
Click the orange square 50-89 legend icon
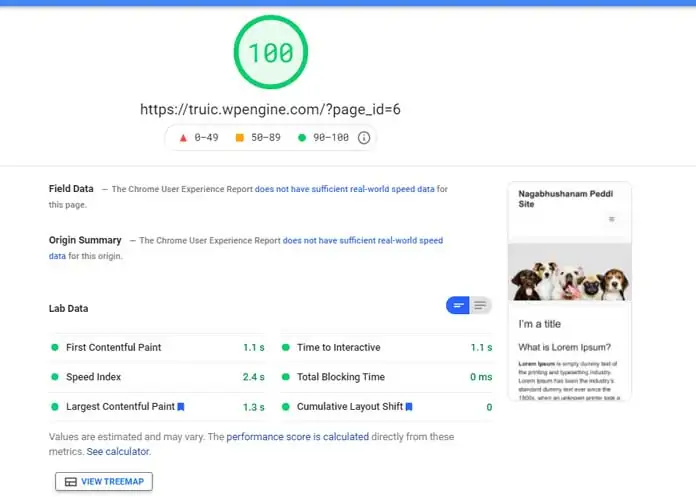(239, 138)
